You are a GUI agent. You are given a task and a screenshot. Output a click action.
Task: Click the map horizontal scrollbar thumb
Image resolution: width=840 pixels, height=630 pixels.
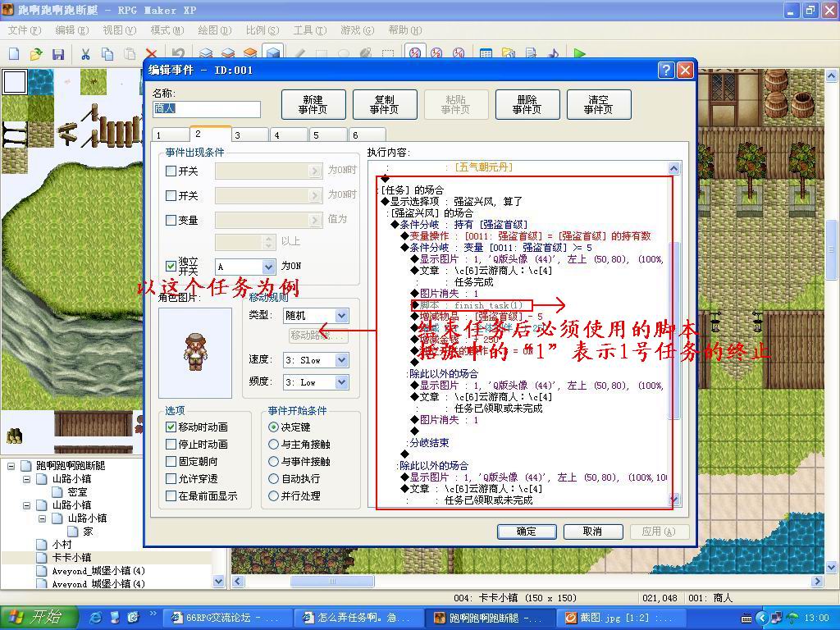[332, 582]
